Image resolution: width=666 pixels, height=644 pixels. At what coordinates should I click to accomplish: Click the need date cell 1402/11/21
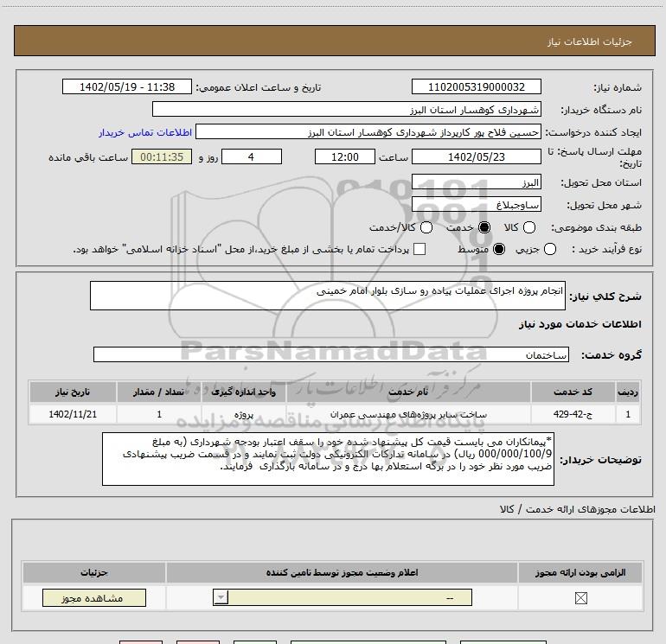pyautogui.click(x=73, y=414)
